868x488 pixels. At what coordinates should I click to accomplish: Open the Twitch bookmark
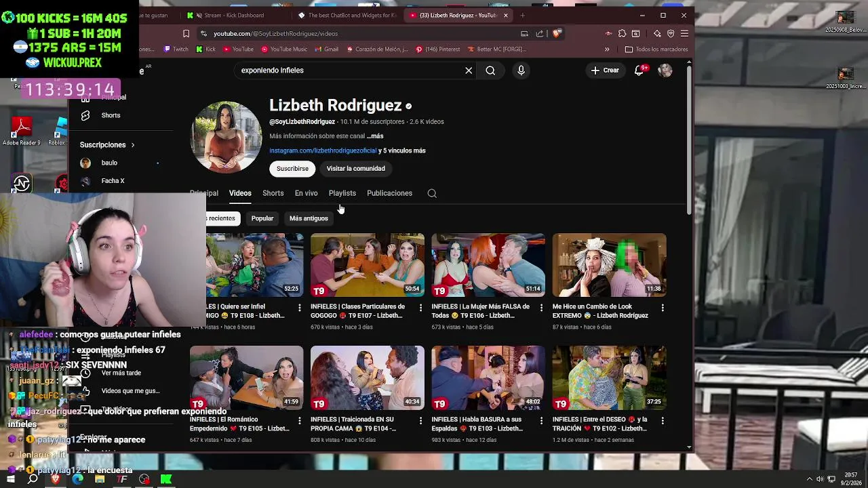[x=176, y=49]
